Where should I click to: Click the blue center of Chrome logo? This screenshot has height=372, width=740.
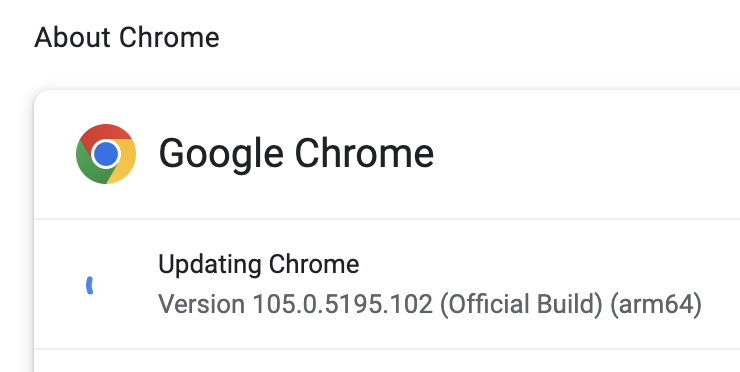pos(106,154)
